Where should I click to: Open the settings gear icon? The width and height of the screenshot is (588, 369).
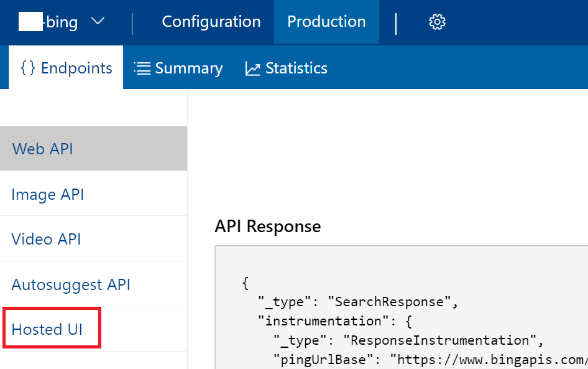coord(437,21)
